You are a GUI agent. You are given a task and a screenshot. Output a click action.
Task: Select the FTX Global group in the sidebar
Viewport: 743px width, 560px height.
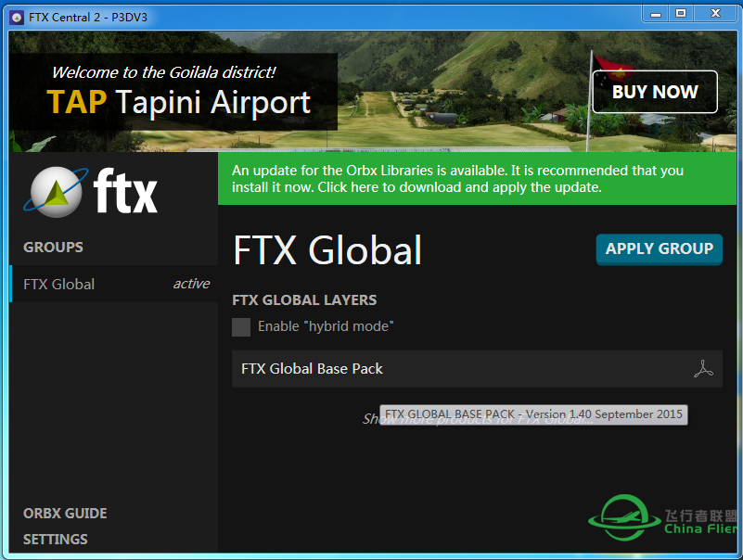click(114, 284)
